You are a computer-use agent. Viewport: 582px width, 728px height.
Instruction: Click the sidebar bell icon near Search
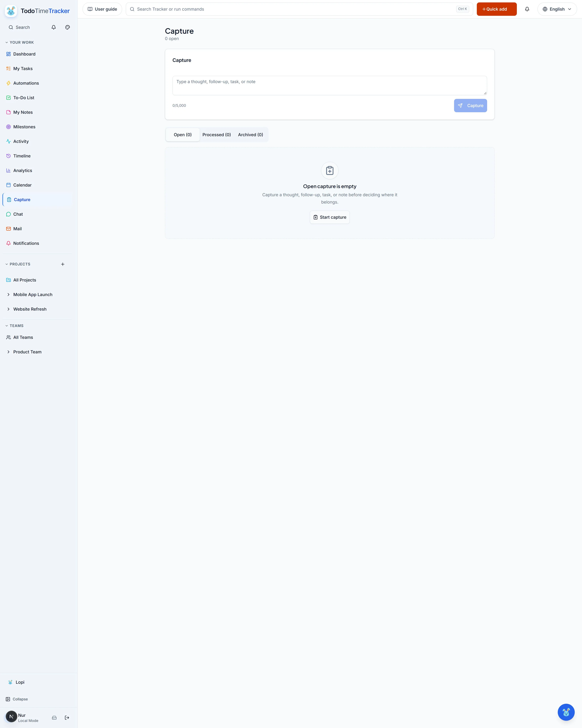pos(54,27)
